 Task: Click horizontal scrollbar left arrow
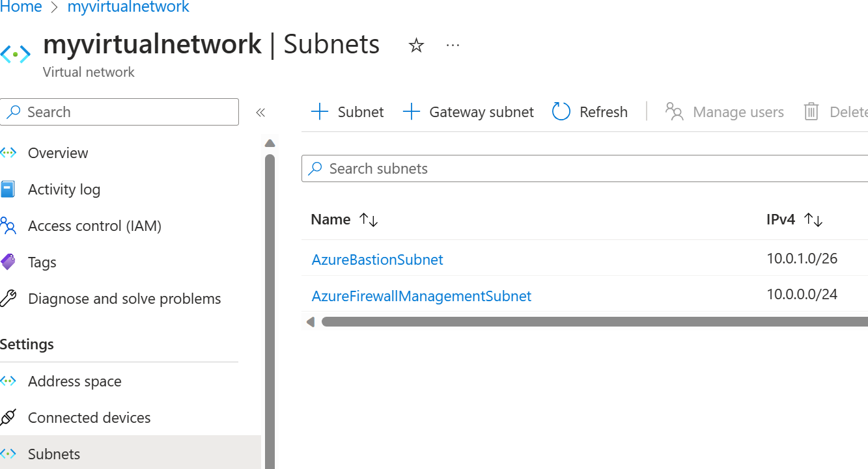point(311,321)
